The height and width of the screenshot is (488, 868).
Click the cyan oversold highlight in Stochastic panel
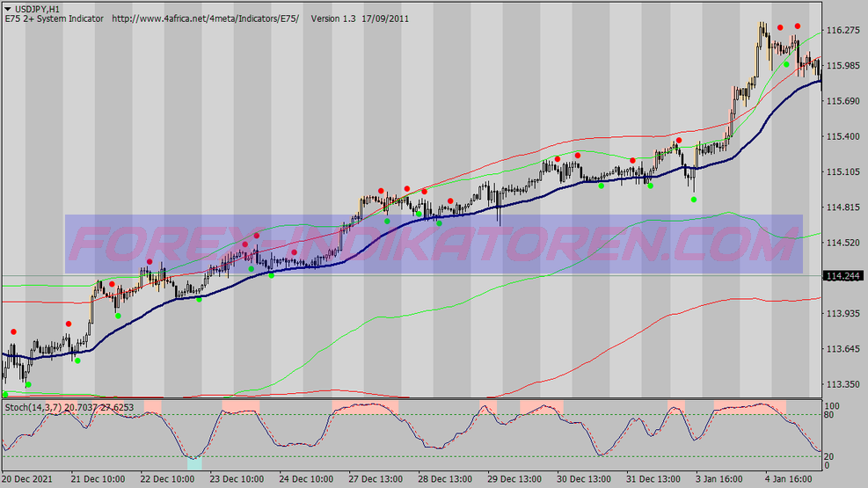194,463
